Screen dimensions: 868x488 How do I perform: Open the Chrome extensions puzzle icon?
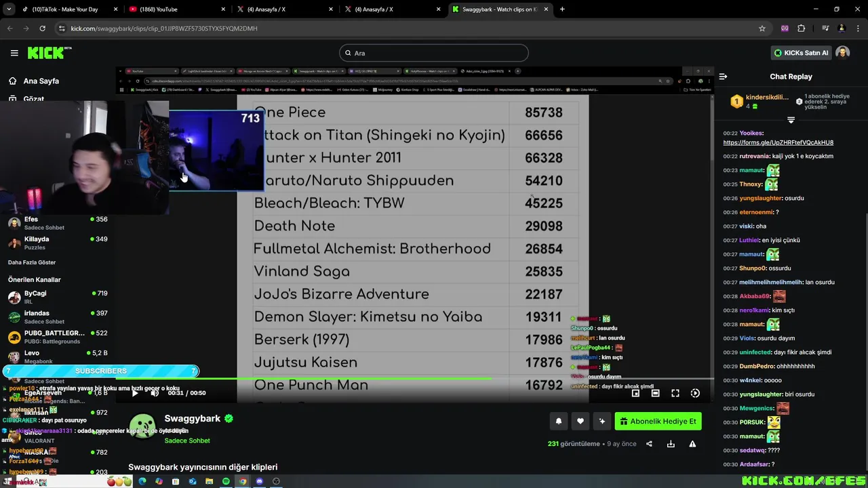coord(802,28)
